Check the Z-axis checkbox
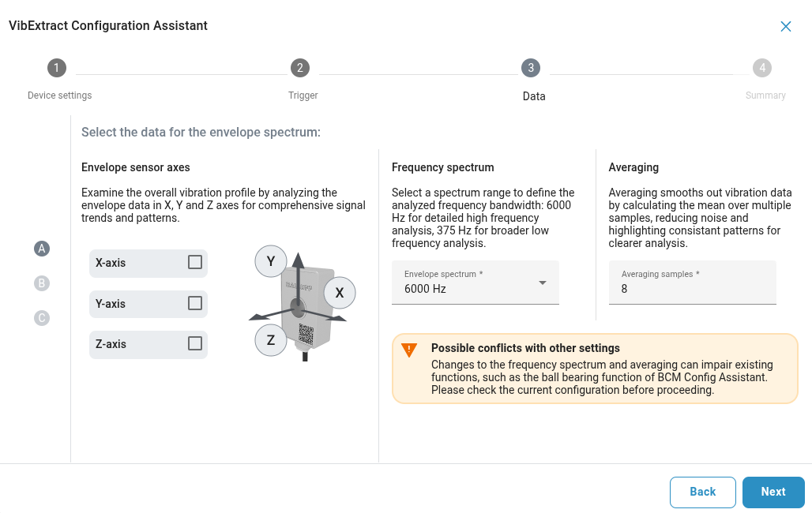Viewport: 812px width, 513px height. (x=195, y=343)
